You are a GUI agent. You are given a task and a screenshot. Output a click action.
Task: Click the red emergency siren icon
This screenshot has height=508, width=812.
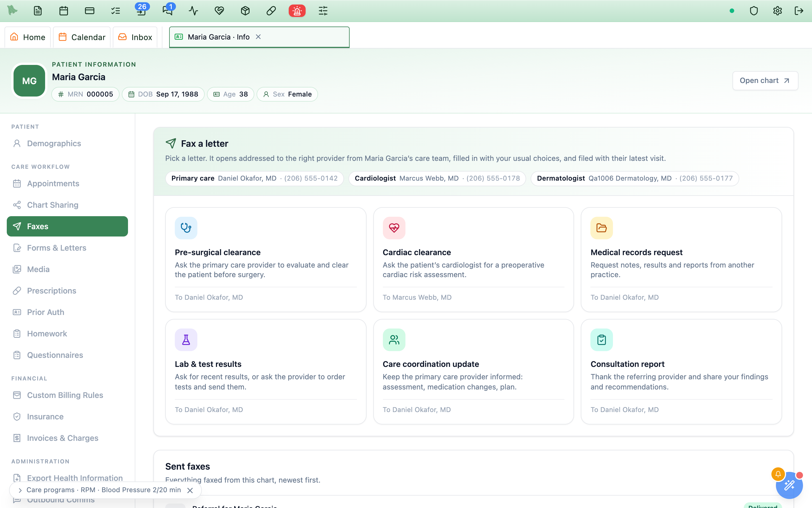pyautogui.click(x=297, y=11)
